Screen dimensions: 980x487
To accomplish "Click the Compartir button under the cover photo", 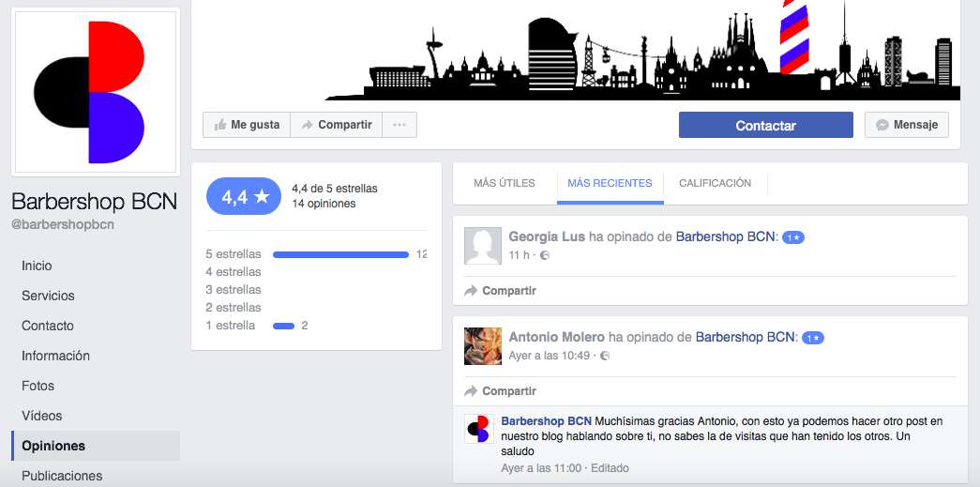I will 337,125.
